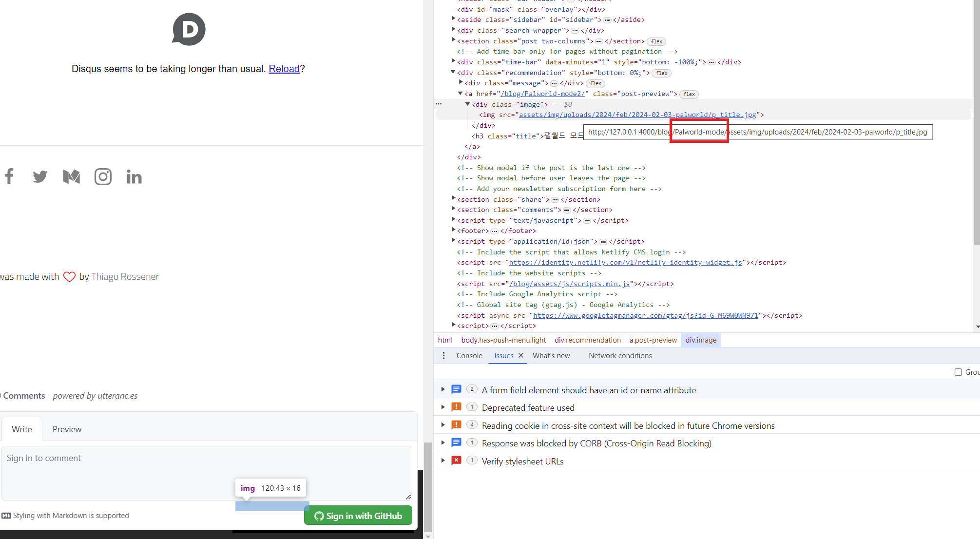Image resolution: width=980 pixels, height=539 pixels.
Task: Click the Disqus logo icon
Action: [189, 30]
